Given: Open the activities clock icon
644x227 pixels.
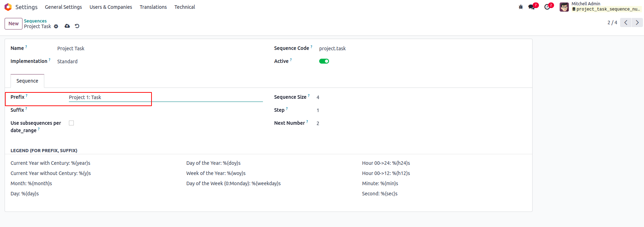Looking at the screenshot, I should coord(547,7).
